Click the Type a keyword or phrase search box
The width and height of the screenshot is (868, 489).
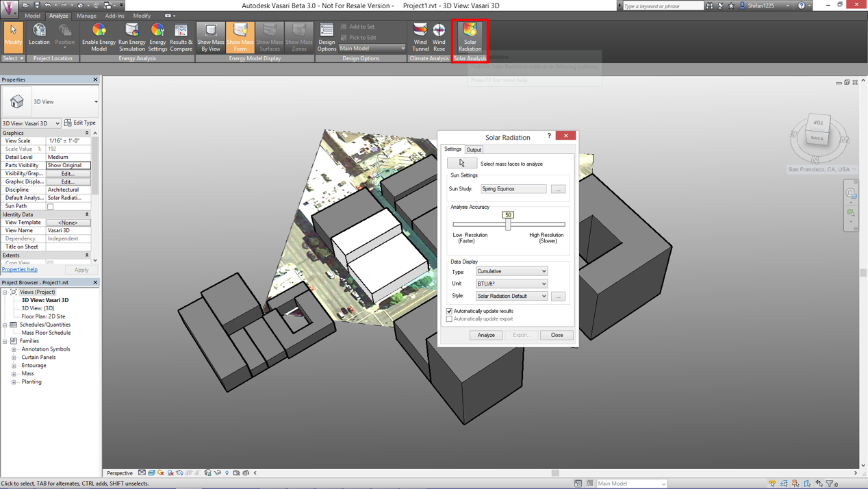(663, 5)
